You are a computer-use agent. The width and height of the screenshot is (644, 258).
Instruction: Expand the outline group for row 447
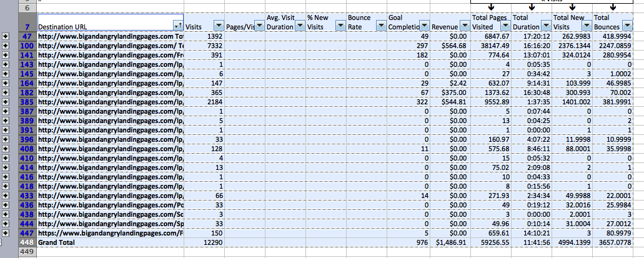tap(6, 233)
